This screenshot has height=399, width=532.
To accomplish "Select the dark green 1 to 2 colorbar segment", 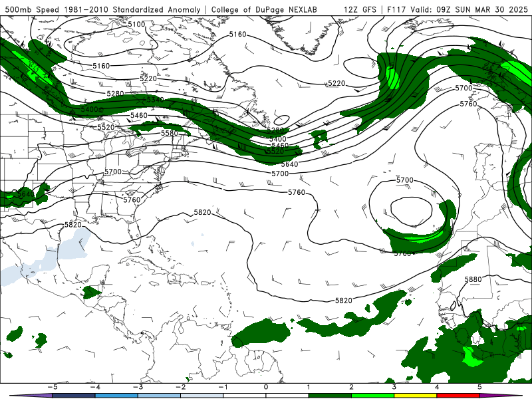I will 330,396.
